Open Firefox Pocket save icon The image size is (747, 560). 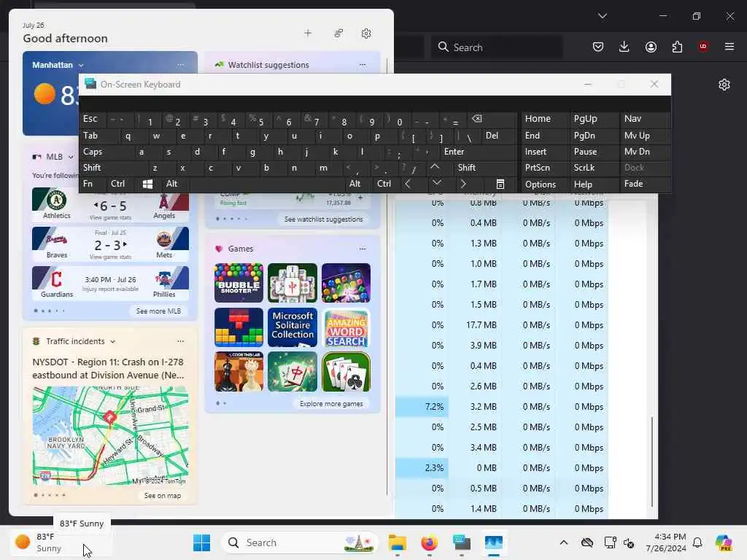[x=598, y=47]
